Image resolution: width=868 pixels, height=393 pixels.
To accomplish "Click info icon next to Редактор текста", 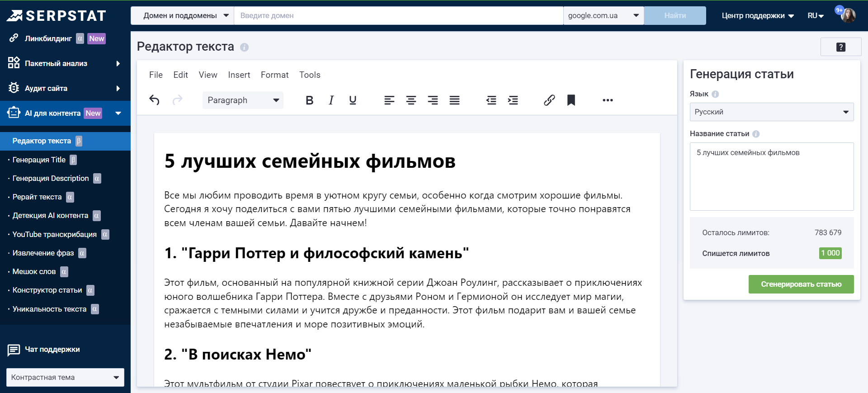I will click(244, 47).
